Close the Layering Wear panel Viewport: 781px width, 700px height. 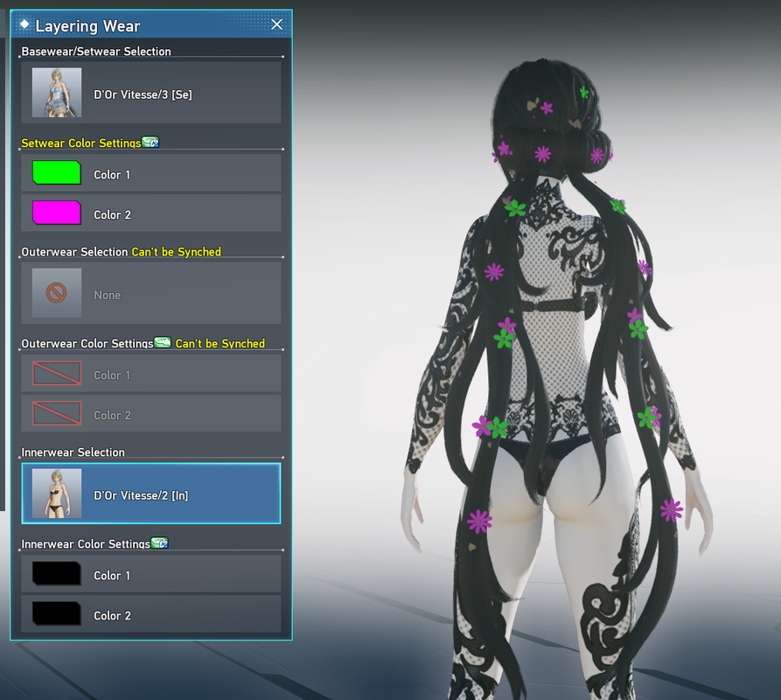[277, 24]
